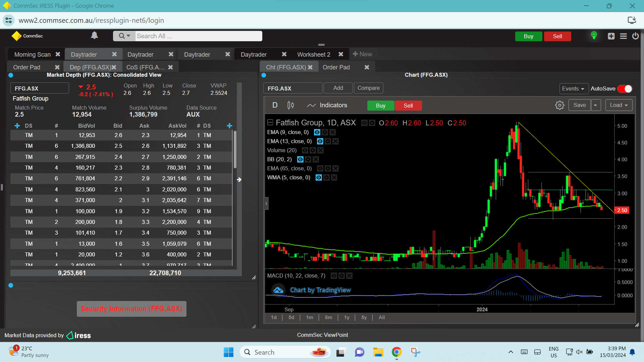The image size is (644, 362).
Task: Click the CommSec logo
Action: [28, 36]
